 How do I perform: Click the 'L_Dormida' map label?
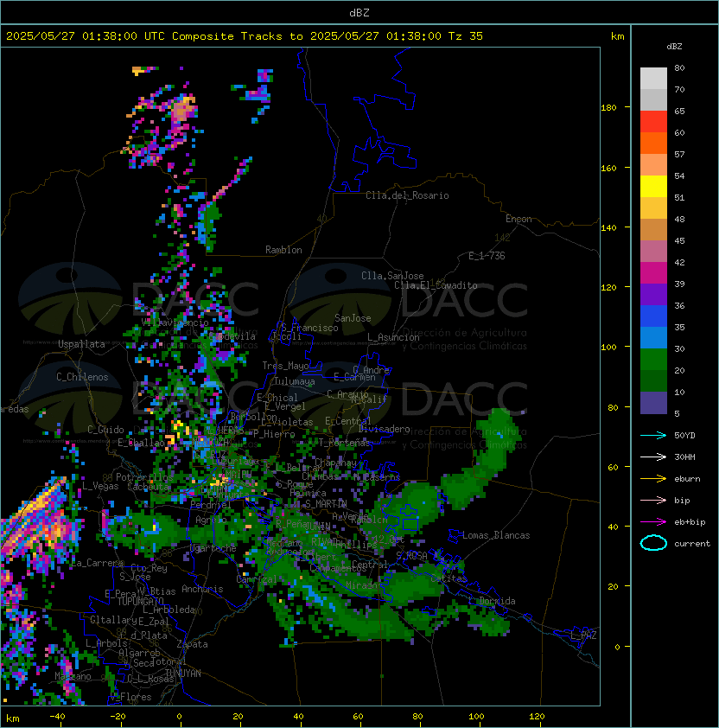(x=492, y=601)
